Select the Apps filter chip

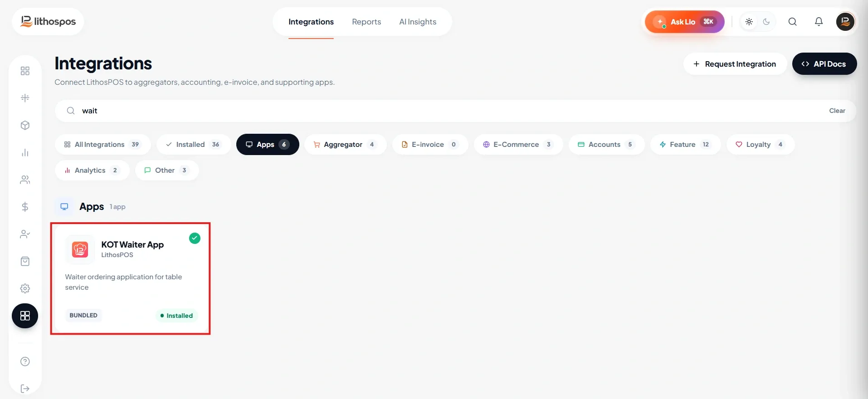(x=268, y=145)
